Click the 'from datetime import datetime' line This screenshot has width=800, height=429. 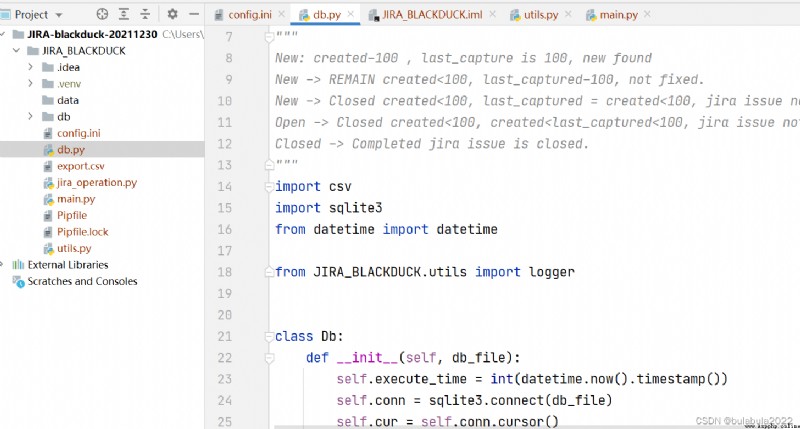point(386,229)
